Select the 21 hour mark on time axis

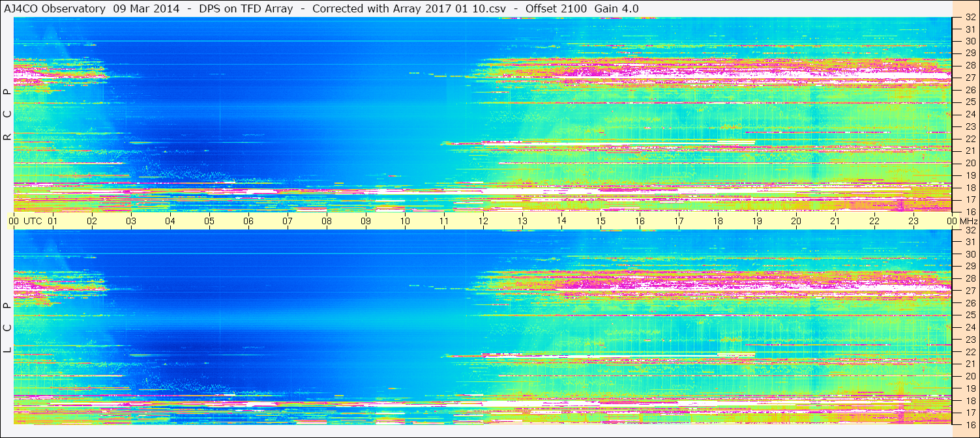(x=835, y=221)
